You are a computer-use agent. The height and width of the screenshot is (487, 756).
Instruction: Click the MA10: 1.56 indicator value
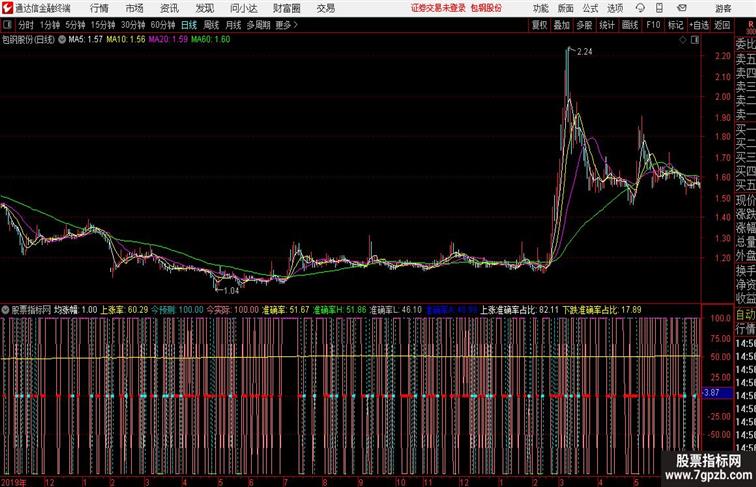coord(126,40)
